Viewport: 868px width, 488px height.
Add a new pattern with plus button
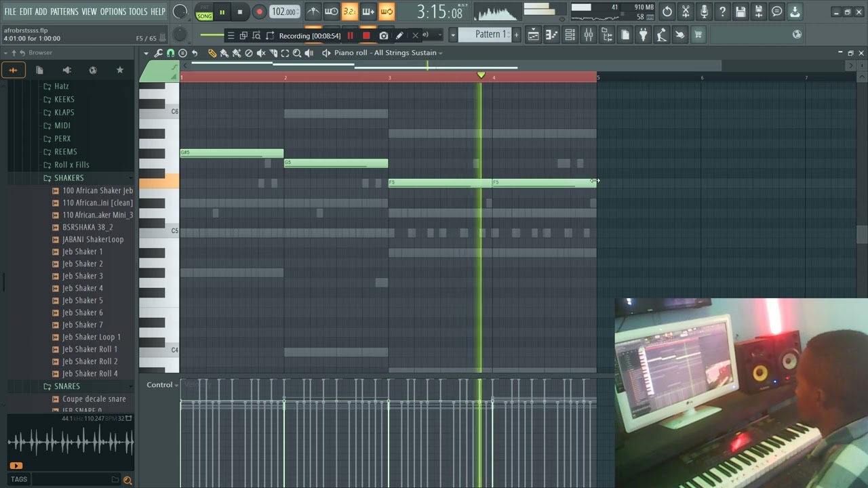(x=516, y=35)
